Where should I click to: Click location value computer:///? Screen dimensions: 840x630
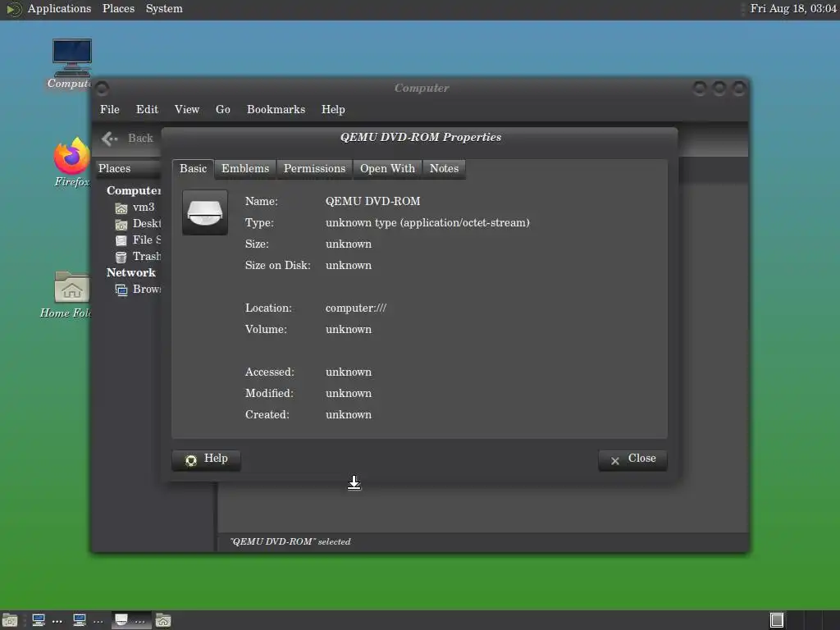pyautogui.click(x=356, y=308)
